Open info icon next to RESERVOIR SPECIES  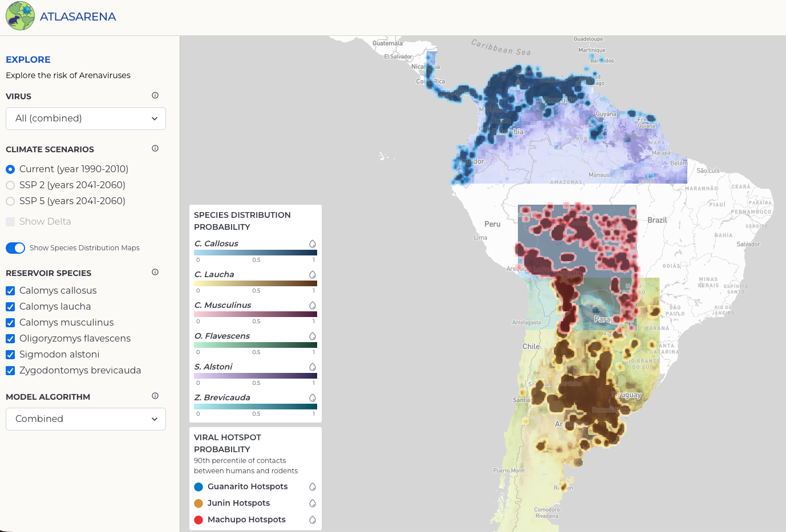(x=155, y=272)
